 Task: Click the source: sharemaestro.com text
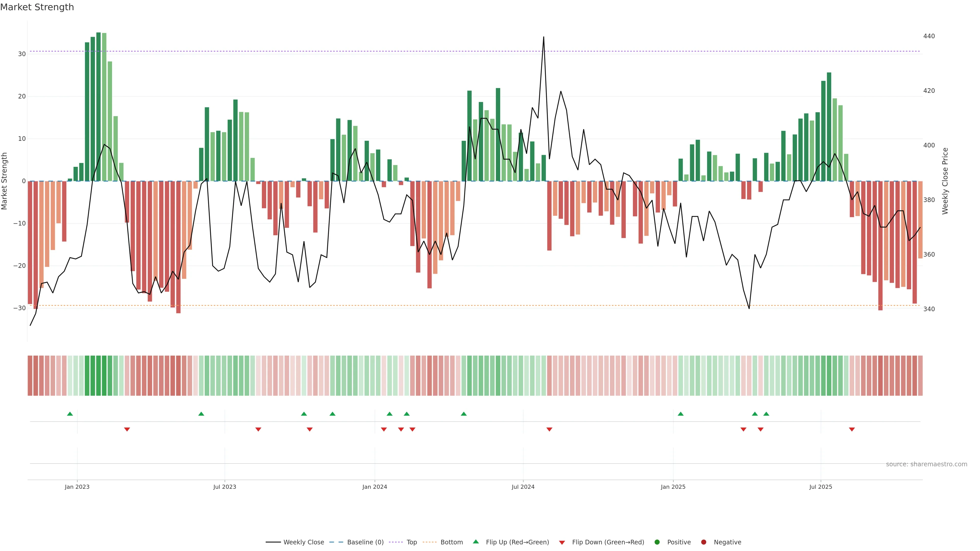click(926, 464)
